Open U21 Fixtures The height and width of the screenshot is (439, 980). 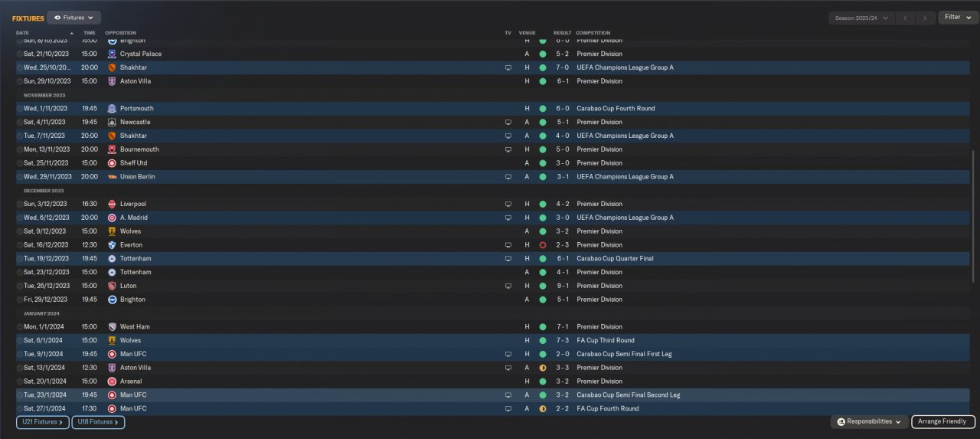(x=42, y=422)
